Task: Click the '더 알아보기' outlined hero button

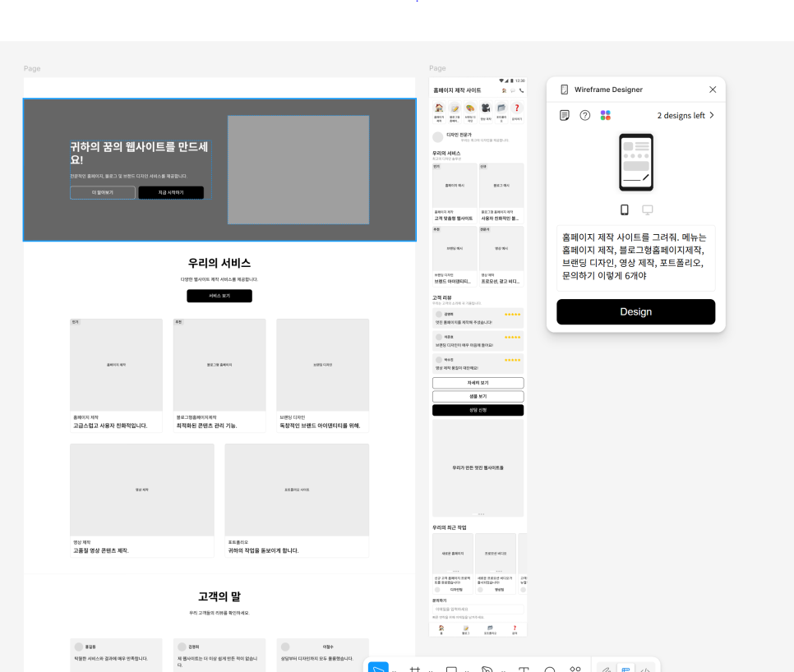Action: pyautogui.click(x=103, y=192)
